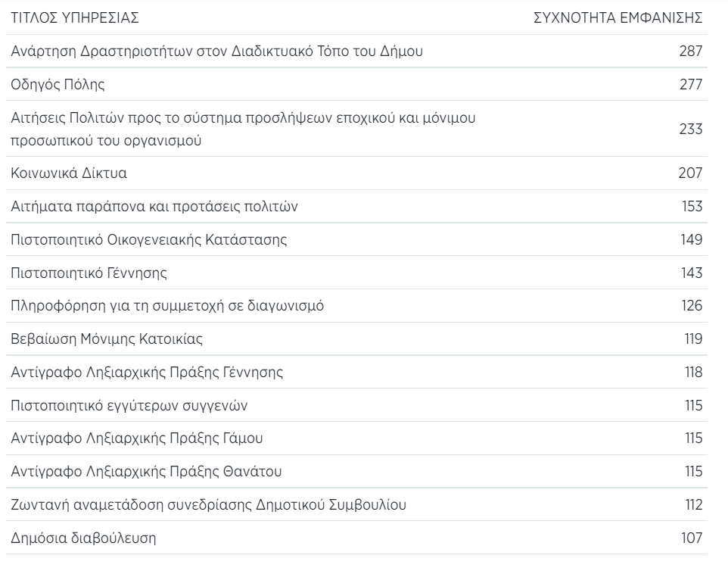Select Πιστοποιητικό εγγύτερων συγγενών service title

point(129,405)
